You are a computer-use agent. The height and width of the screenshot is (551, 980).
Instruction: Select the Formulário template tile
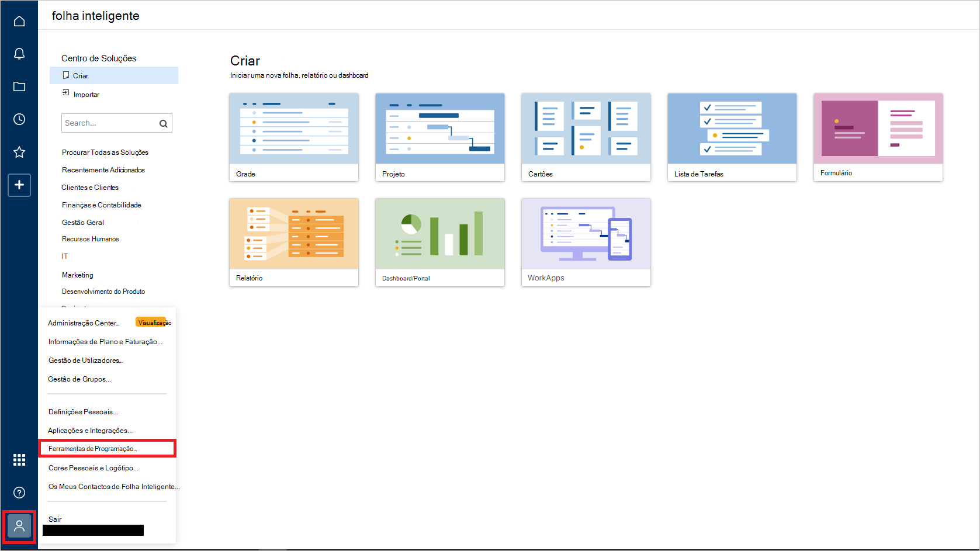click(x=878, y=137)
